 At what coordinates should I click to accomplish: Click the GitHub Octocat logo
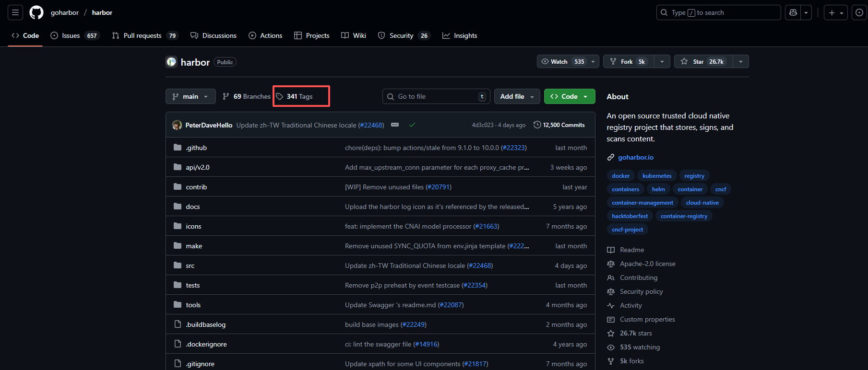[x=36, y=12]
